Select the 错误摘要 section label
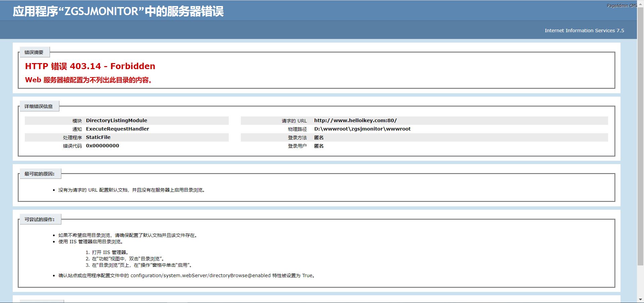Screen dimensions: 644x303 tap(34, 52)
